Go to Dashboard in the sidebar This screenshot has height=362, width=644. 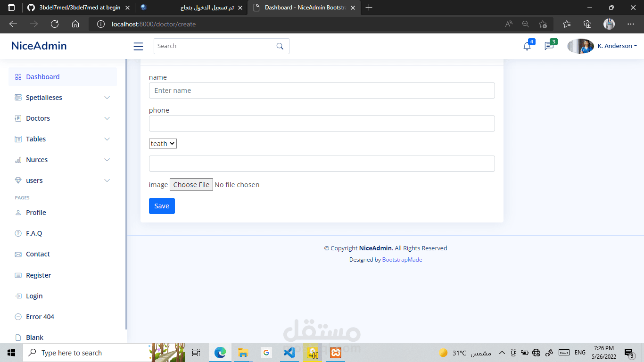pyautogui.click(x=63, y=77)
